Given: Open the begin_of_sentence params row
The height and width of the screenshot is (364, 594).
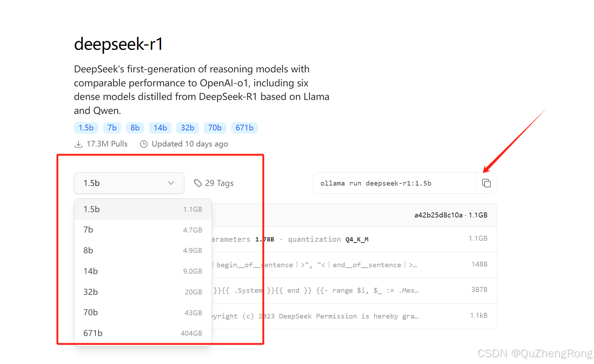Looking at the screenshot, I should pyautogui.click(x=354, y=265).
